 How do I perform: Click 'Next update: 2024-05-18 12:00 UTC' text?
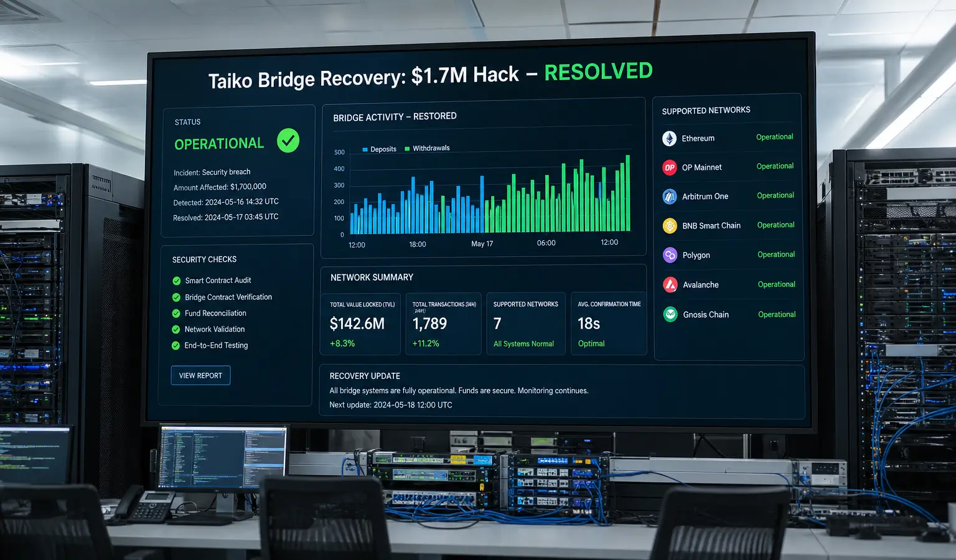pos(391,405)
